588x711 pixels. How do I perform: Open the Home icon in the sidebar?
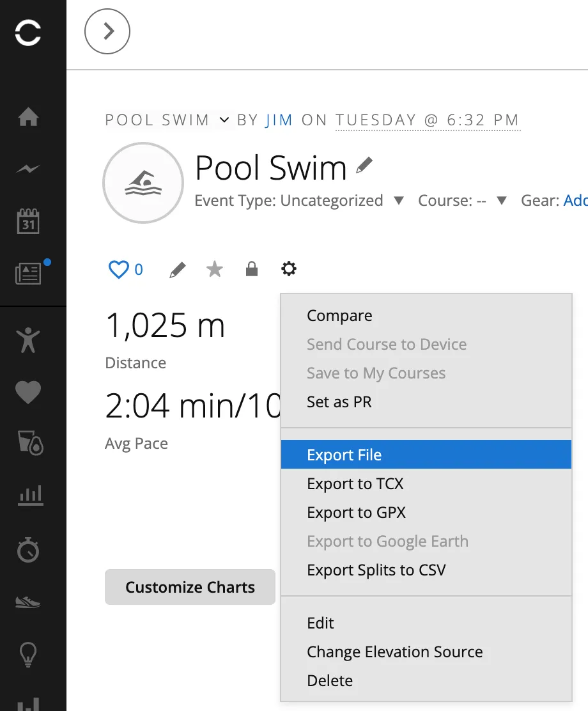coord(28,118)
